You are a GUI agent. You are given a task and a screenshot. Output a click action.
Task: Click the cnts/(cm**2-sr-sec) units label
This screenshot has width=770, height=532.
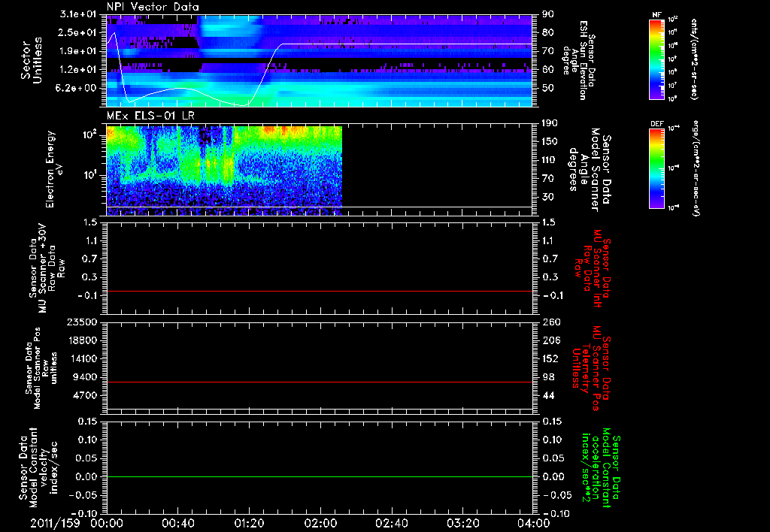pyautogui.click(x=694, y=59)
